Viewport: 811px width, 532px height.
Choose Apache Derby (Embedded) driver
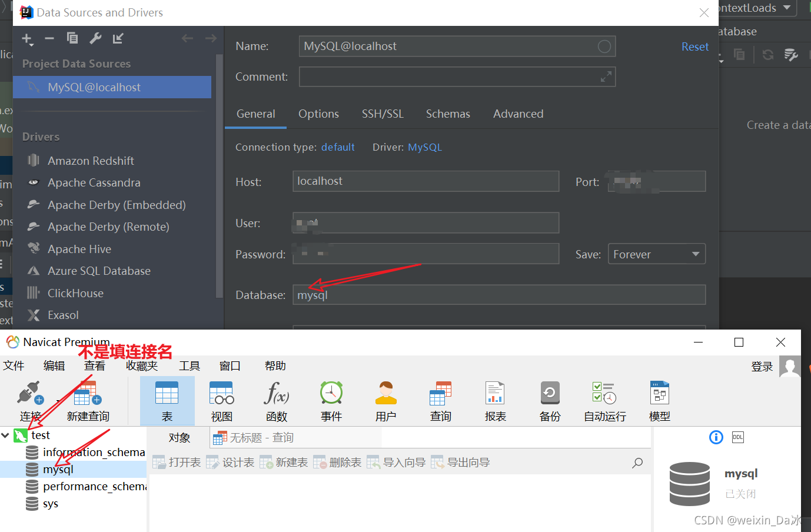coord(117,205)
